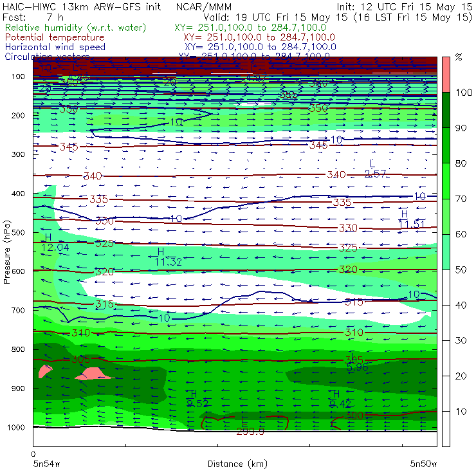
Task: Click the 'H 9.52' label near the surface
Action: click(197, 399)
